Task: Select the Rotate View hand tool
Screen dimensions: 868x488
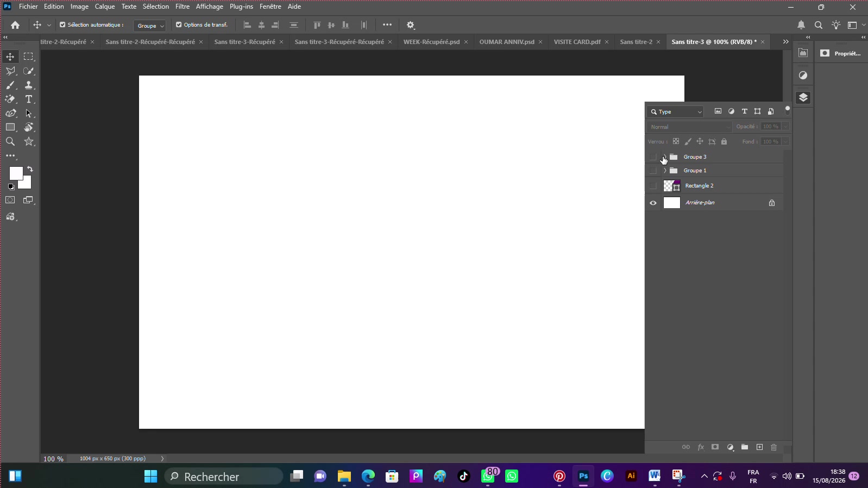Action: click(29, 127)
